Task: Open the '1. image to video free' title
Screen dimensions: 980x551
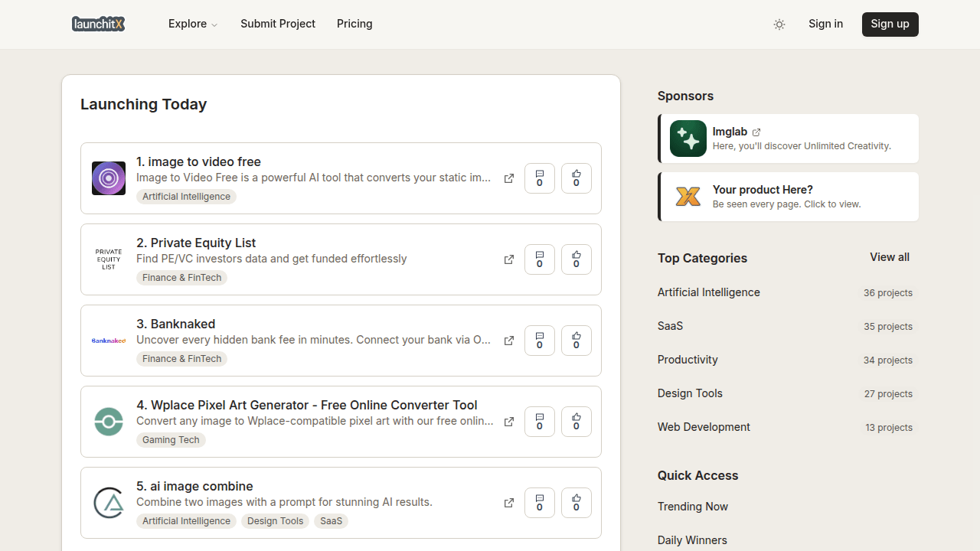Action: [198, 161]
